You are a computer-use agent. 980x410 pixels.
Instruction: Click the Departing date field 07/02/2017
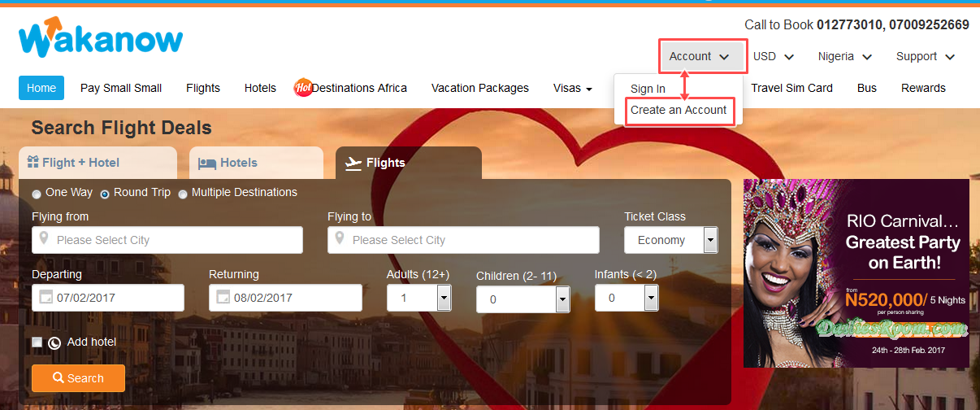[x=108, y=298]
